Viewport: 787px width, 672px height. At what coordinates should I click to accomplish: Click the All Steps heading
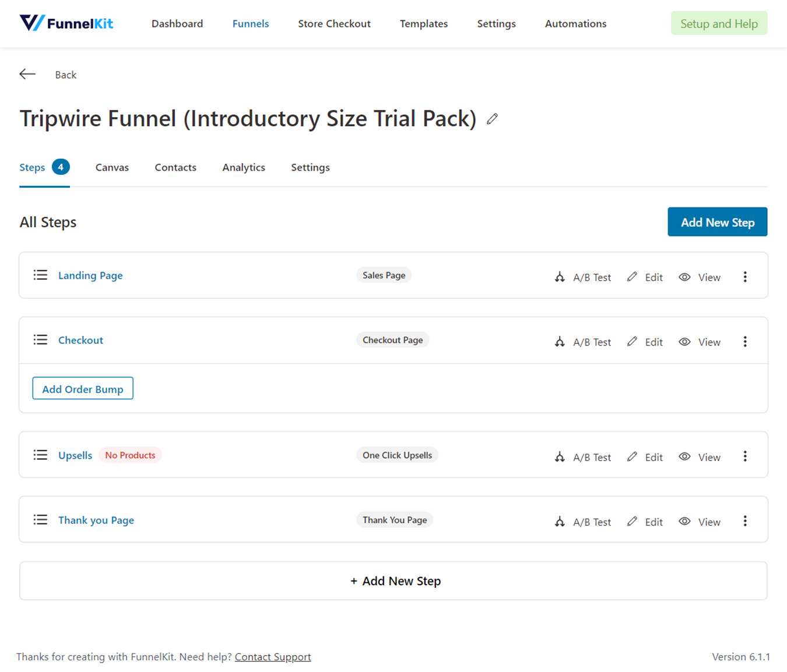[48, 223]
